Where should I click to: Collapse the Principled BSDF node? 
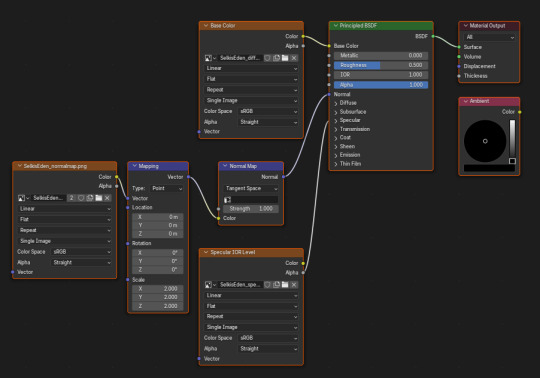[x=335, y=25]
